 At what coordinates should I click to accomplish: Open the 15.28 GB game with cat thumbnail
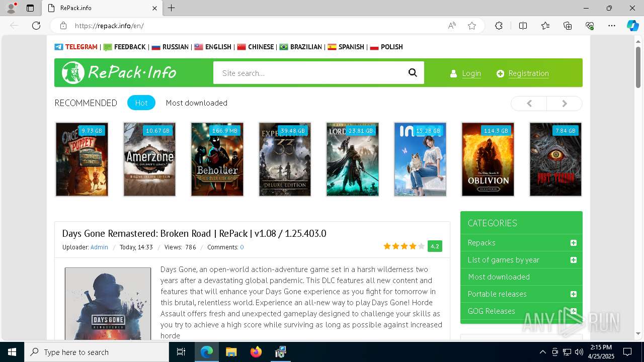pyautogui.click(x=420, y=159)
